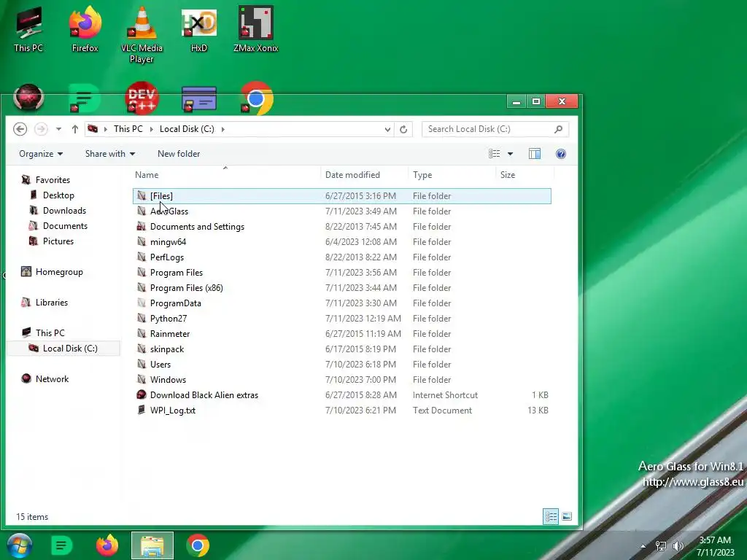
Task: Select the skinpack folder
Action: (341, 349)
